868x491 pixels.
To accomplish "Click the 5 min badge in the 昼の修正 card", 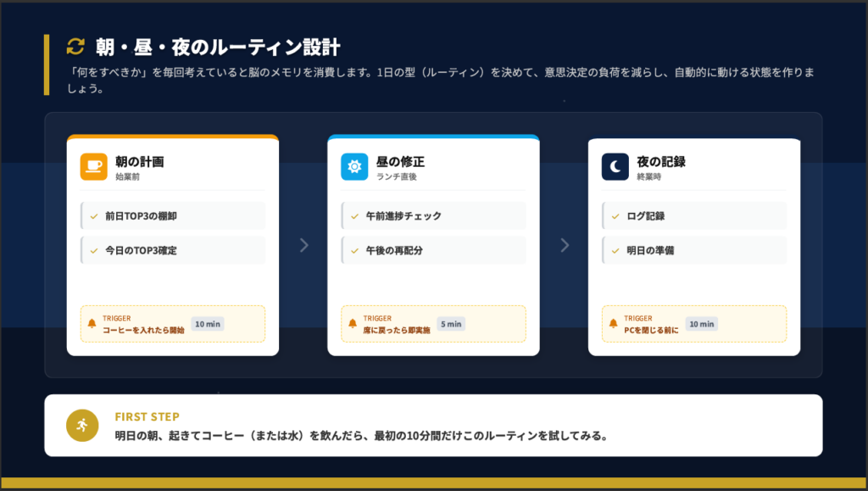I will (x=451, y=324).
